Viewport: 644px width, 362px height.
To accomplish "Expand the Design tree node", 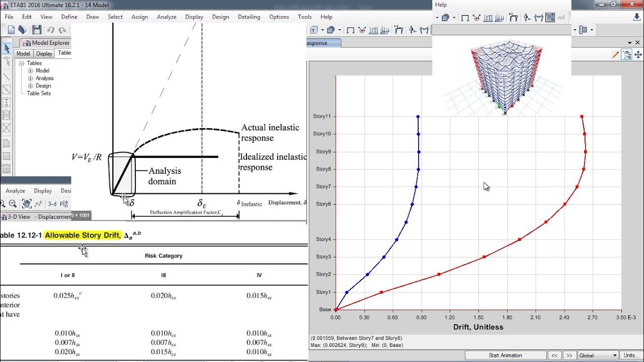I will (x=31, y=86).
